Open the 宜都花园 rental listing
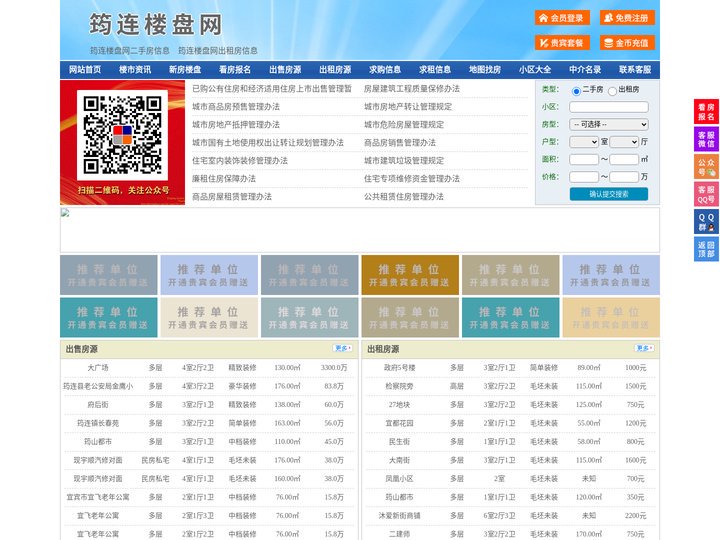Image resolution: width=720 pixels, height=540 pixels. coord(399,423)
